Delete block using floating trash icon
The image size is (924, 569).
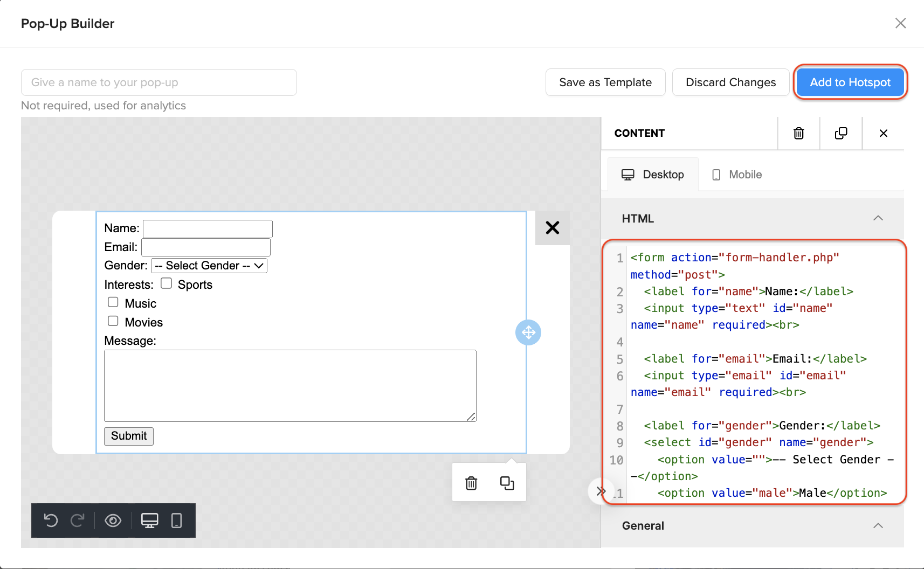click(x=471, y=483)
